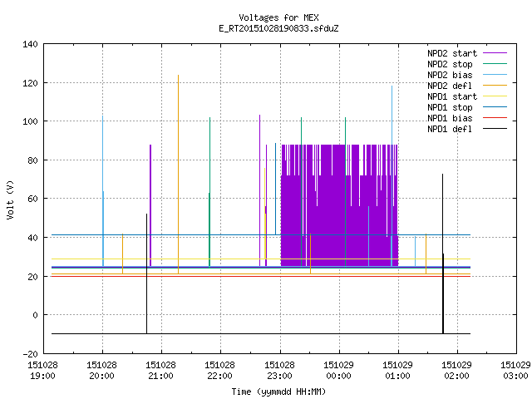The image size is (532, 399).
Task: Click the flat red line at 20 V
Action: [260, 277]
